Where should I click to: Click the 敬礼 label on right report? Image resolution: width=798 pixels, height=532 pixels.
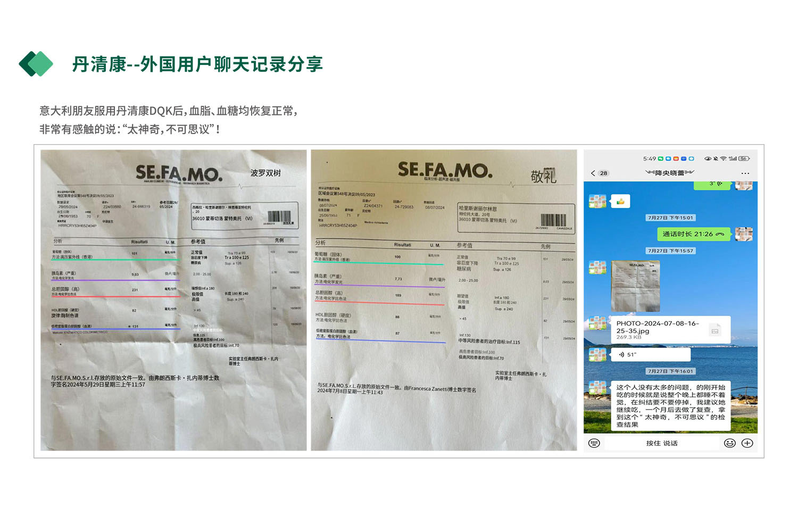544,176
